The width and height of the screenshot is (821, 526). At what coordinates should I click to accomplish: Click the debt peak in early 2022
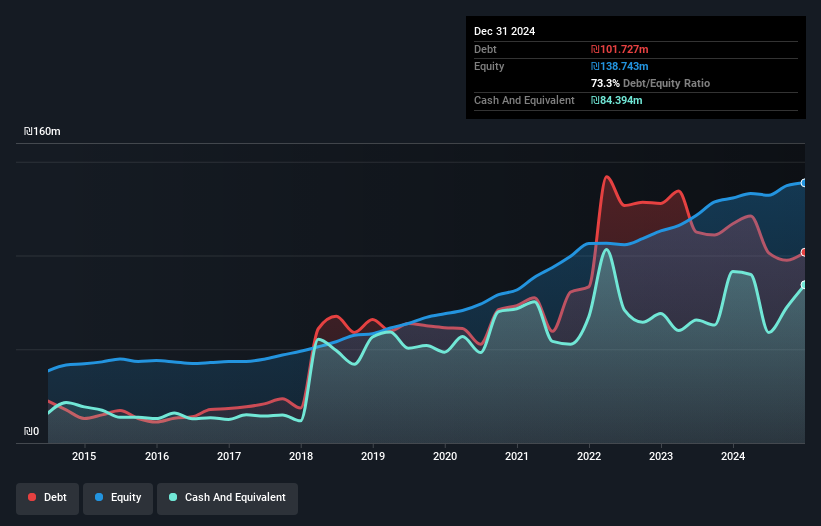pyautogui.click(x=607, y=177)
